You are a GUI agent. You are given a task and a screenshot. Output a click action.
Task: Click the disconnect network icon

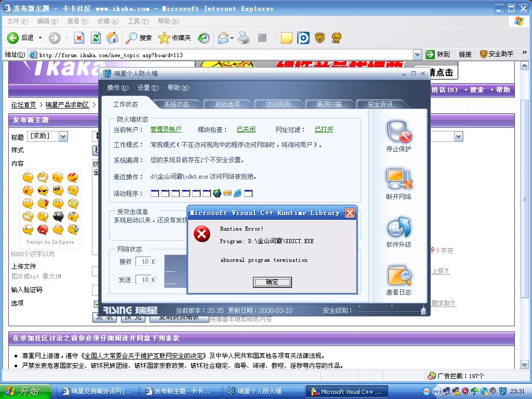[x=398, y=179]
